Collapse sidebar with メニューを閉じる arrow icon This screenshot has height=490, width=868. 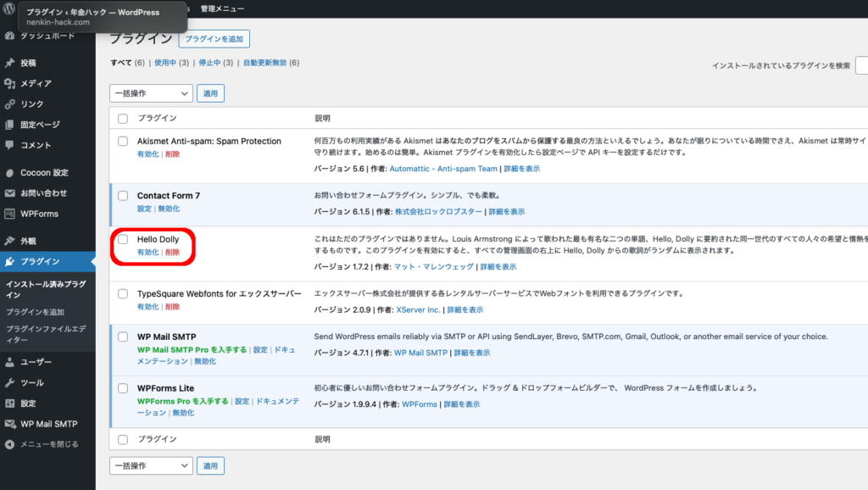[x=9, y=444]
